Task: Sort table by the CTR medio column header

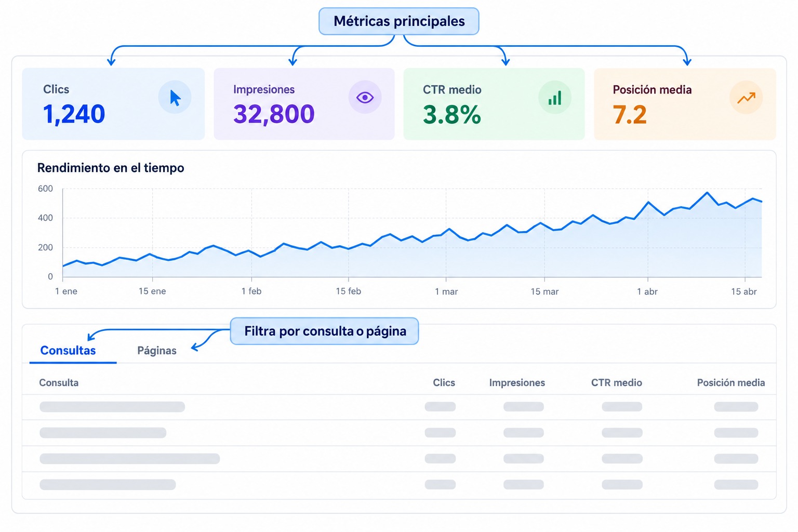Action: pos(617,383)
